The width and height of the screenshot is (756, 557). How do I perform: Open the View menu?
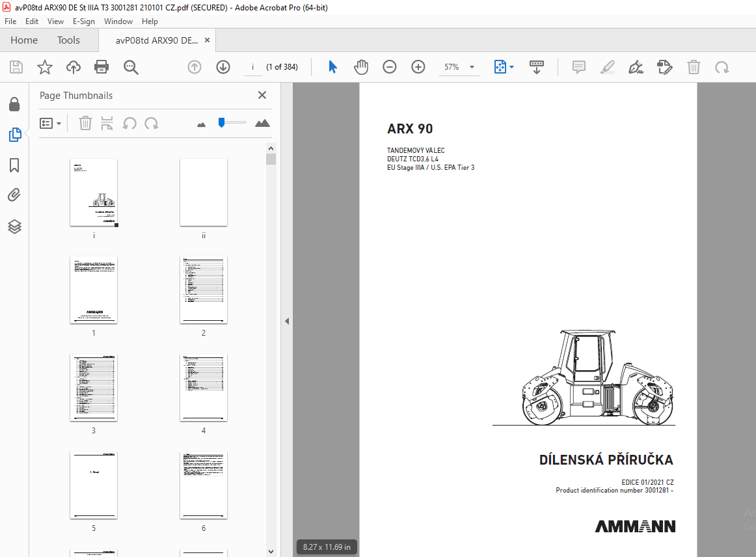click(x=55, y=21)
